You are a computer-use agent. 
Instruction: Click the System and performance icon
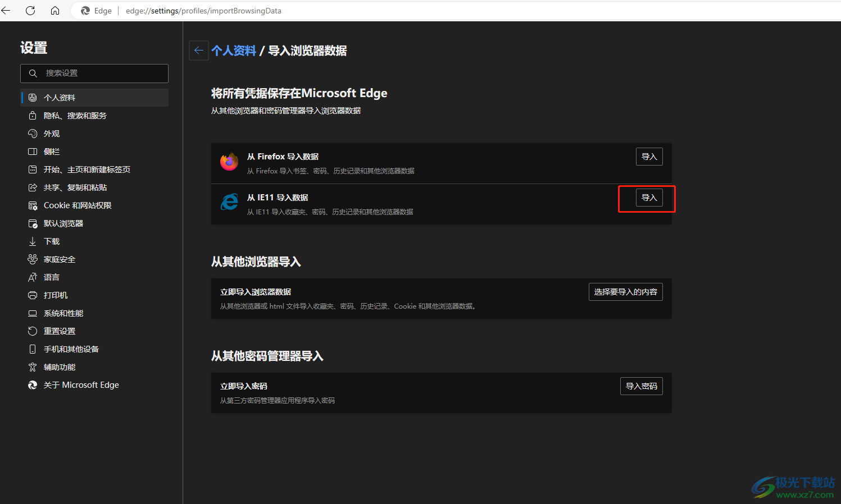tap(33, 313)
